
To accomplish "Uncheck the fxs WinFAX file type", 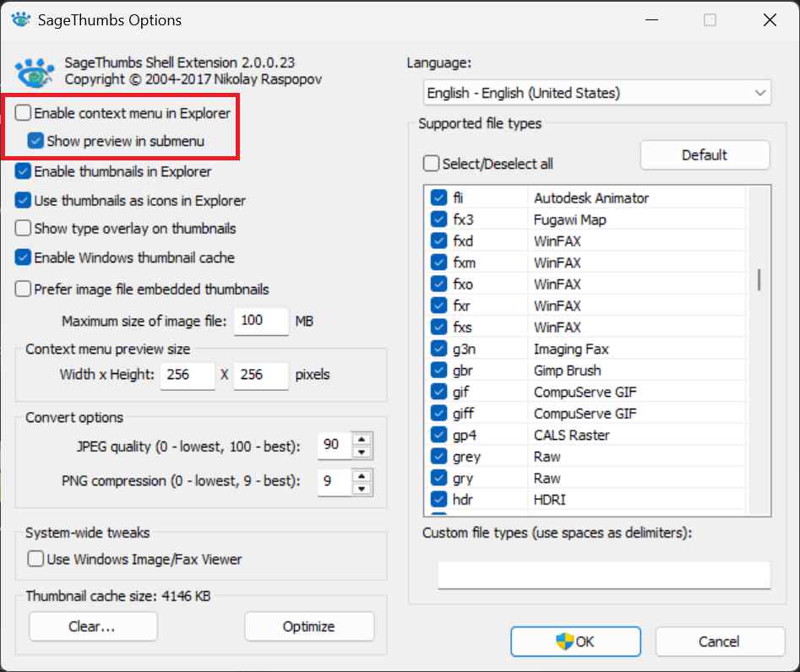I will 438,327.
